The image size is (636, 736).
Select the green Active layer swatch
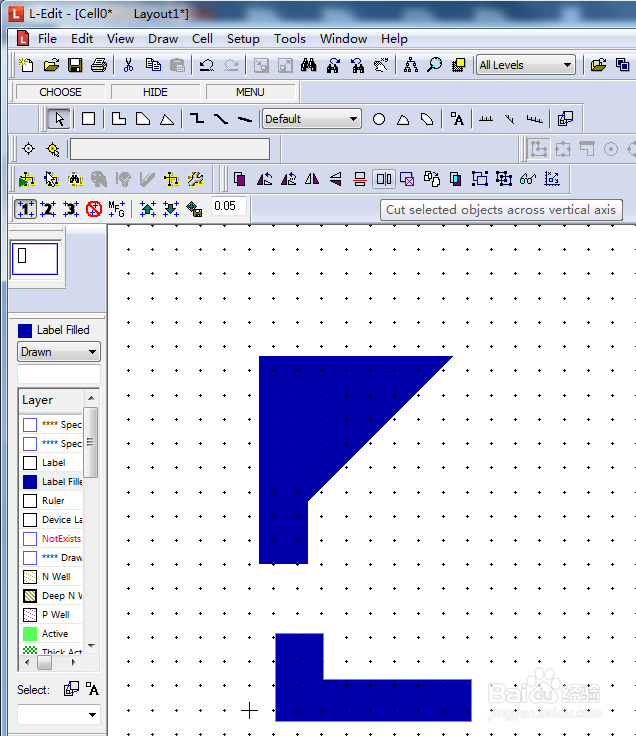(x=30, y=634)
